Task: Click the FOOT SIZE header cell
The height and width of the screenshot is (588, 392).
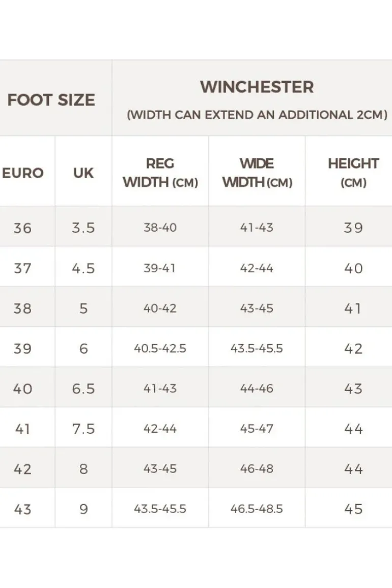Action: [51, 99]
